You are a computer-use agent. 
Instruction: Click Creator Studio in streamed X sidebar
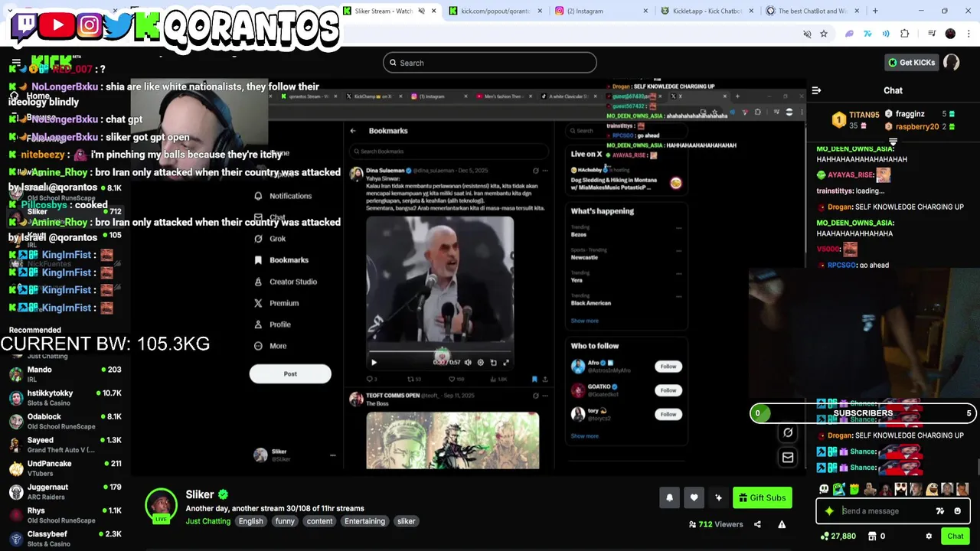[286, 282]
